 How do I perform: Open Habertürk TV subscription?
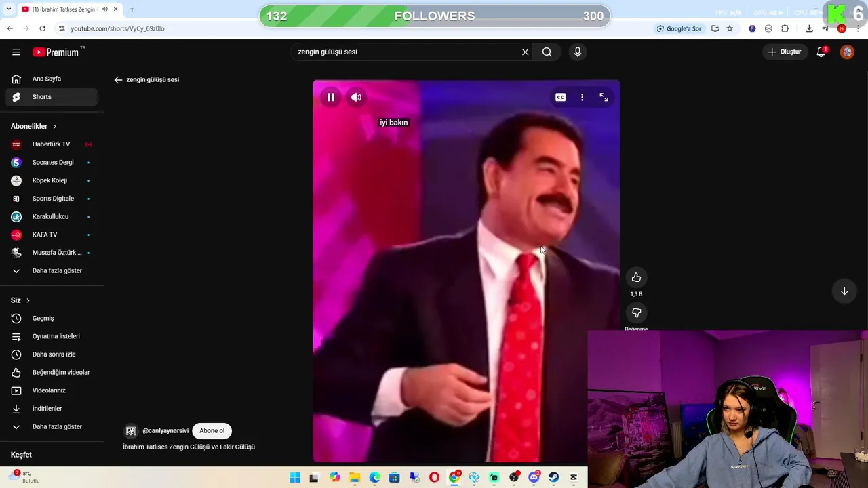click(x=52, y=144)
